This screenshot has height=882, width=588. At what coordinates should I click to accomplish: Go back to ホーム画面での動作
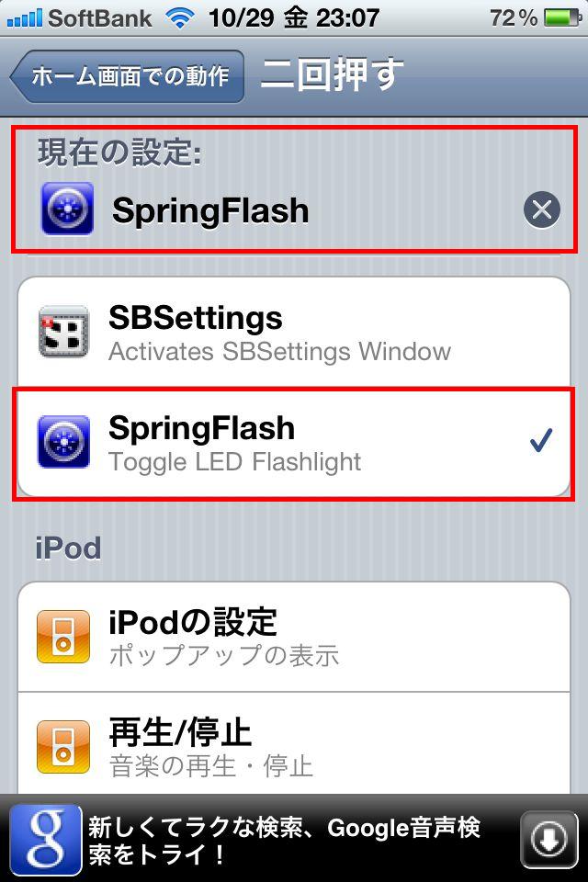127,76
